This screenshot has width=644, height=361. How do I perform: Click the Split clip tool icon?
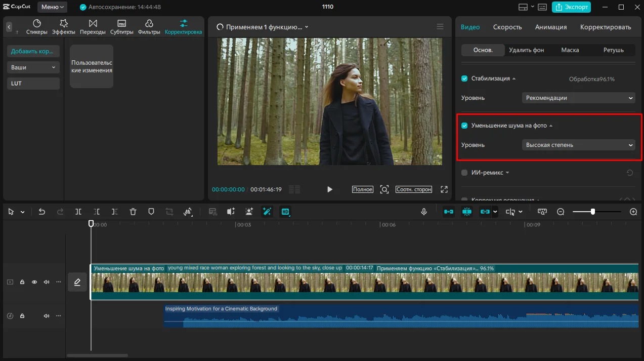tap(78, 212)
